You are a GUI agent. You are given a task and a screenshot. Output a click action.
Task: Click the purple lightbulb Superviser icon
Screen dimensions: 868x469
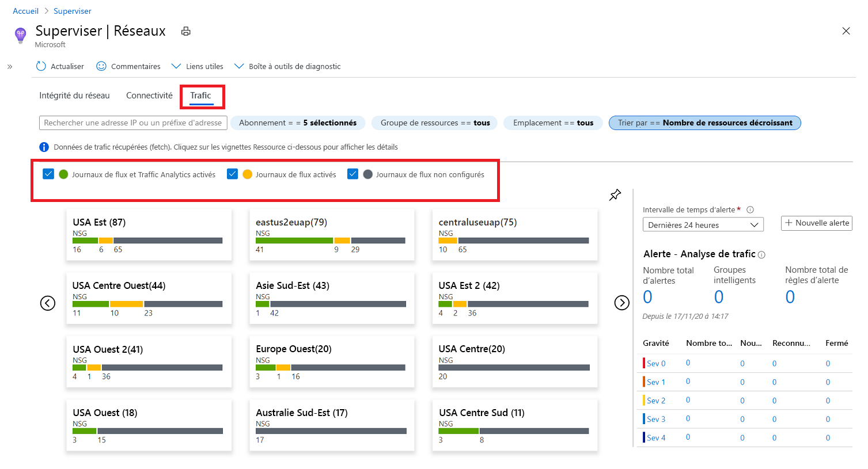(21, 35)
